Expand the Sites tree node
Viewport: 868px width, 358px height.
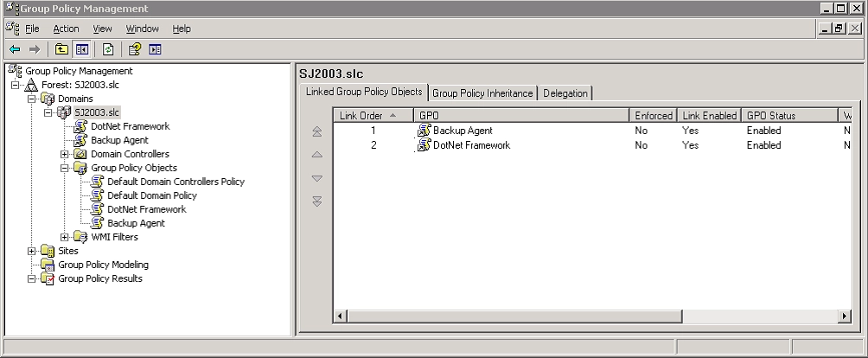tap(31, 252)
